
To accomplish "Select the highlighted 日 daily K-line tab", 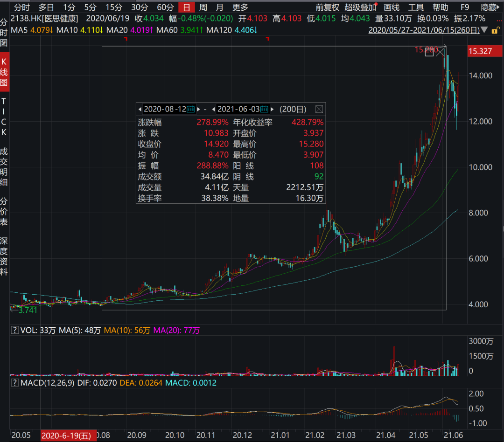I will (x=186, y=7).
